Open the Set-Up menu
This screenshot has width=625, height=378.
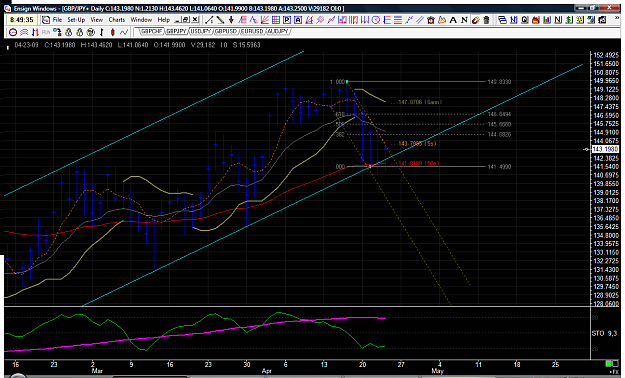76,20
